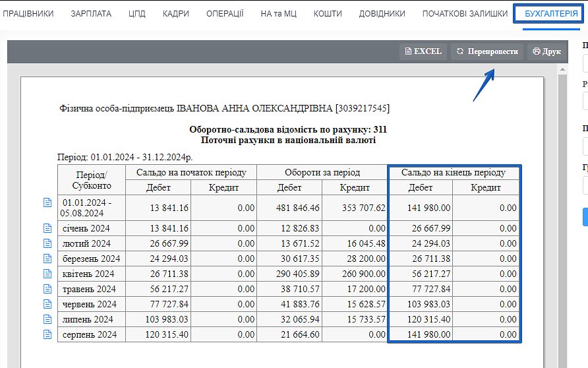Switch to the БУХГАЛТЕРІЯ tab
The height and width of the screenshot is (368, 588).
(x=546, y=13)
